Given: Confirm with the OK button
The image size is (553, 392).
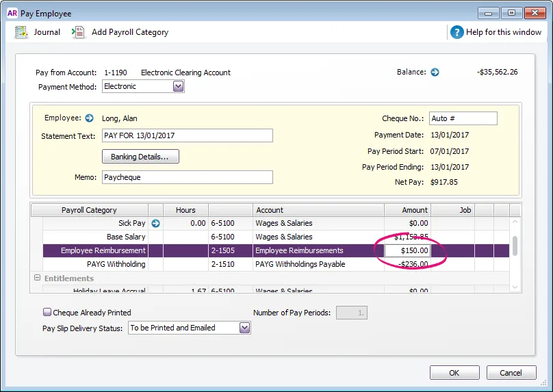Looking at the screenshot, I should click(x=454, y=373).
